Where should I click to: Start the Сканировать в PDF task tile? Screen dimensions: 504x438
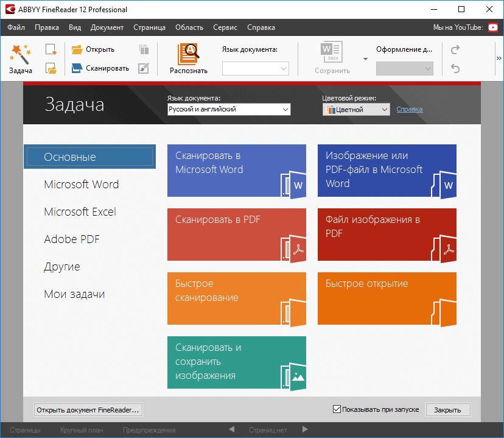(x=237, y=235)
